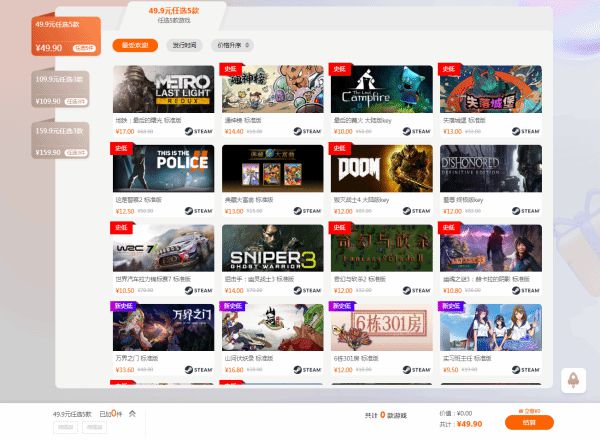Image resolution: width=600 pixels, height=440 pixels.
Task: Click the Steam icon under Dishonored
Action: (x=526, y=211)
